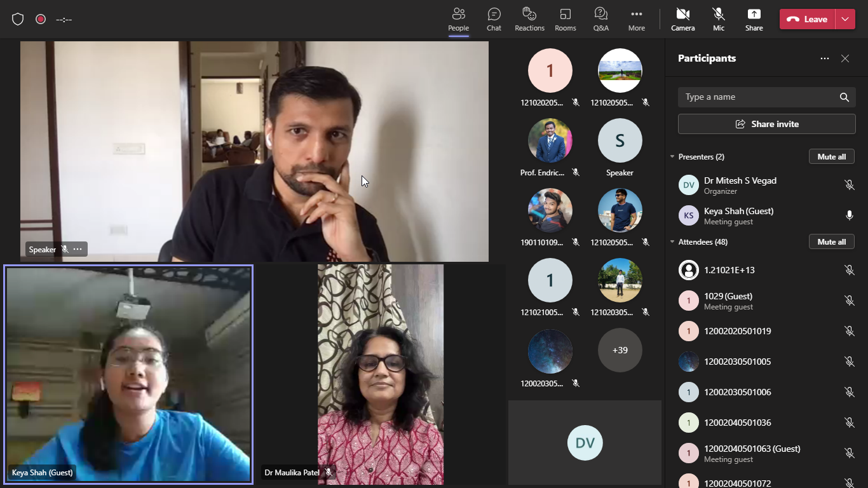Collapse the Presenters section
The height and width of the screenshot is (488, 868).
pyautogui.click(x=672, y=157)
